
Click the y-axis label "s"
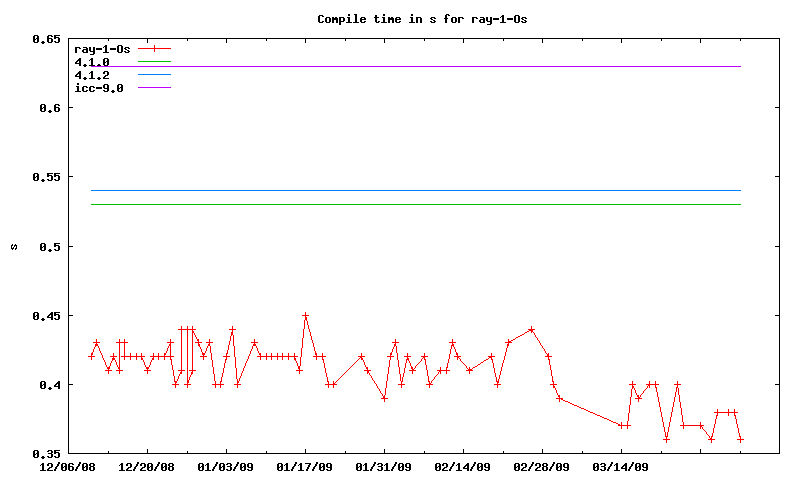pos(14,247)
